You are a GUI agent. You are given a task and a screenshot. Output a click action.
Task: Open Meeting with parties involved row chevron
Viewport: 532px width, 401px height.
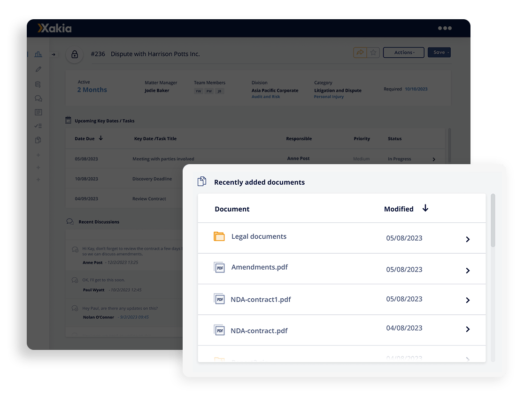coord(434,159)
